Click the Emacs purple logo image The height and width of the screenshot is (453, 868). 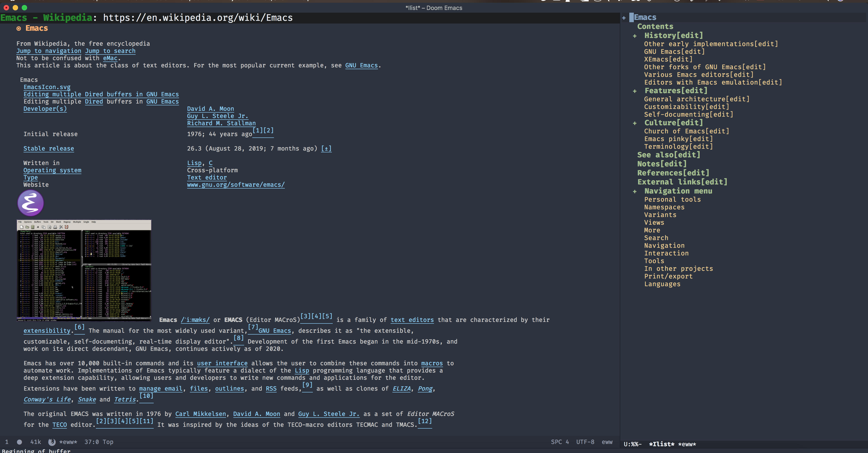tap(30, 203)
